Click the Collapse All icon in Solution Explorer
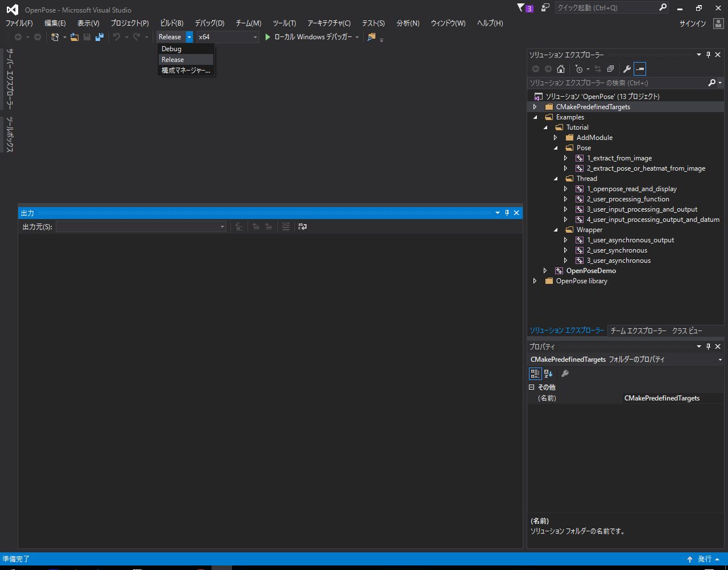This screenshot has width=728, height=570. (x=610, y=69)
